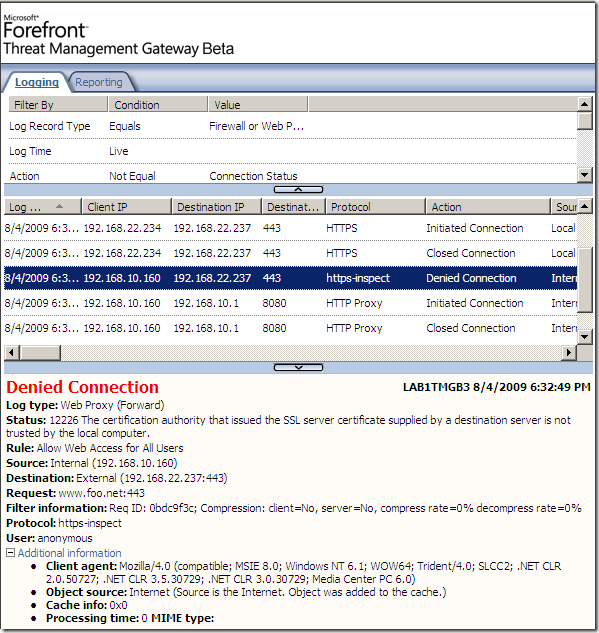Image resolution: width=599 pixels, height=633 pixels.
Task: Click the Filter By column header
Action: (x=58, y=105)
